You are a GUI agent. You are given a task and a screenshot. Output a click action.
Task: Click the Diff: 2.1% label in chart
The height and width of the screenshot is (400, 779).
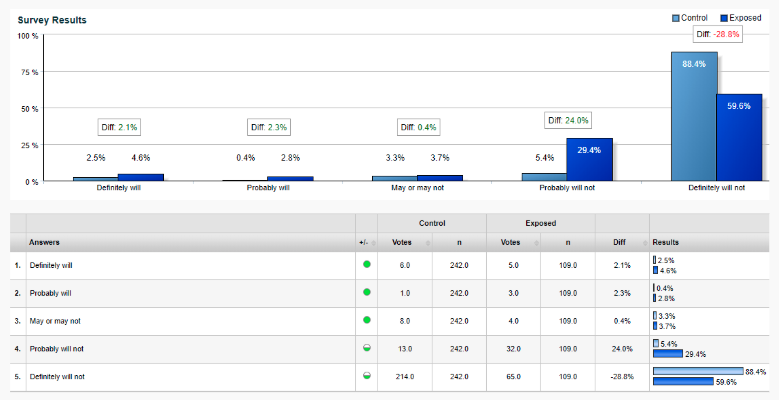[x=119, y=127]
